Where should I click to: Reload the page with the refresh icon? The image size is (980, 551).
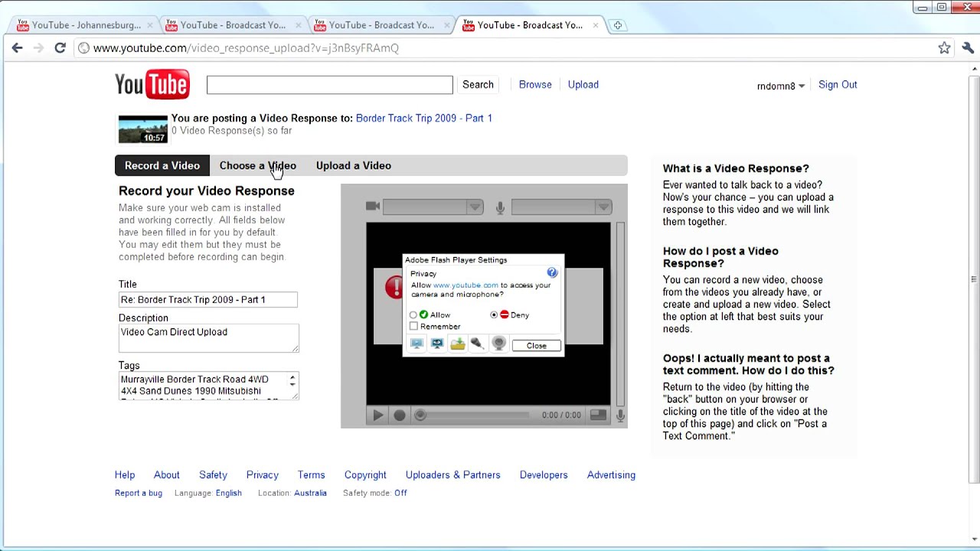60,47
